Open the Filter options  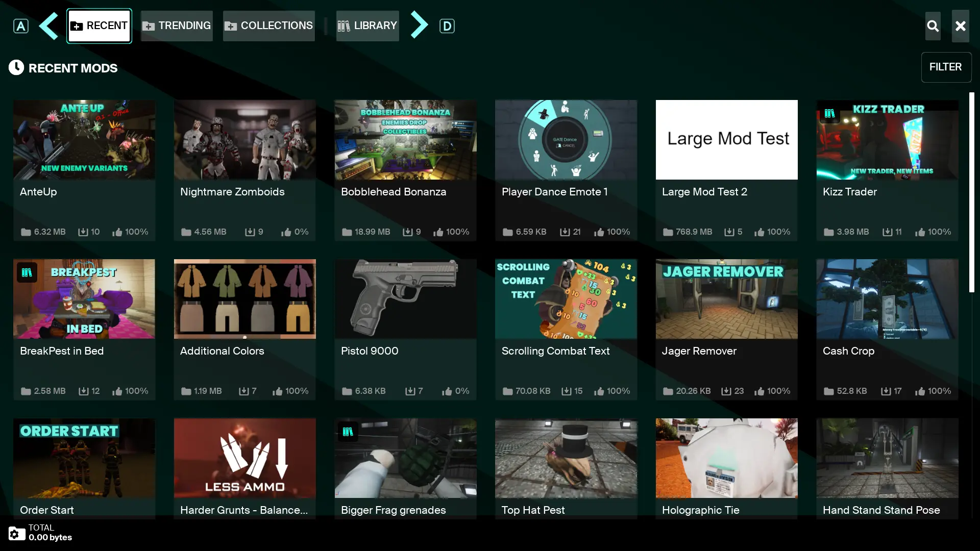pos(946,67)
